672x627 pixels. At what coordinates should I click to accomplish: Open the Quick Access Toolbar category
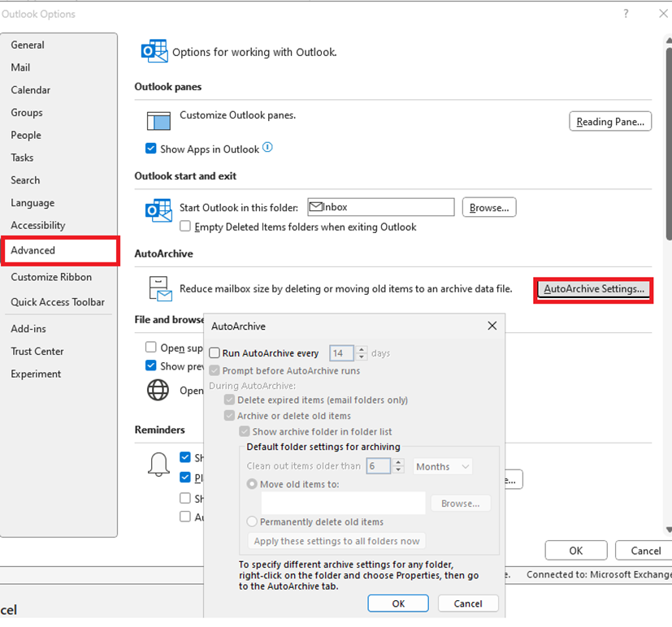(58, 302)
